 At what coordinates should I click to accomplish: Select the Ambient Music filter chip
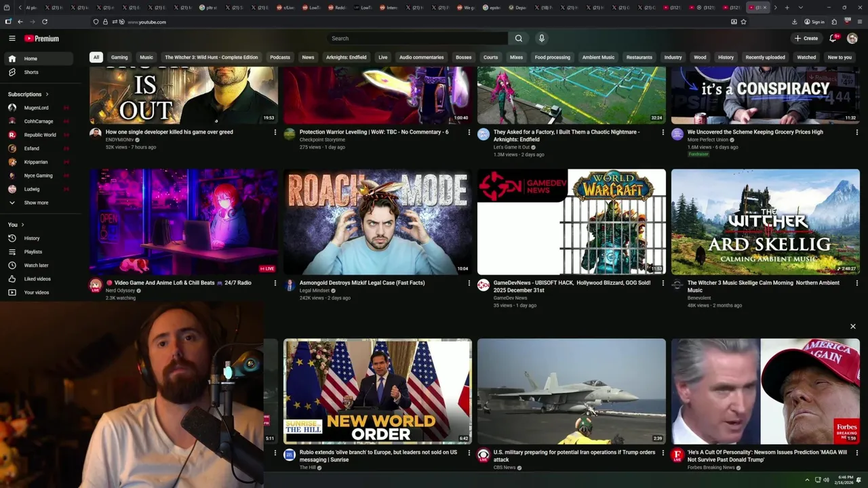[x=598, y=57]
